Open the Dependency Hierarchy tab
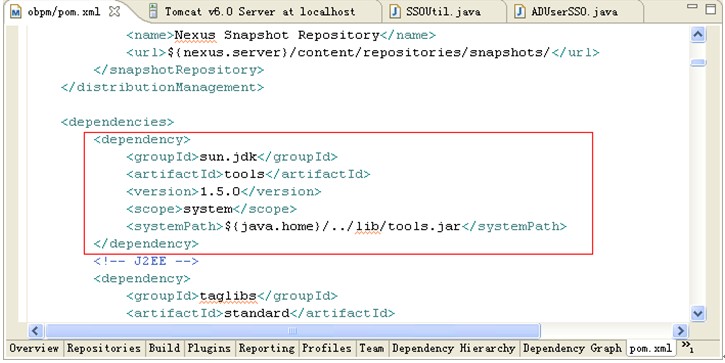 pos(454,348)
